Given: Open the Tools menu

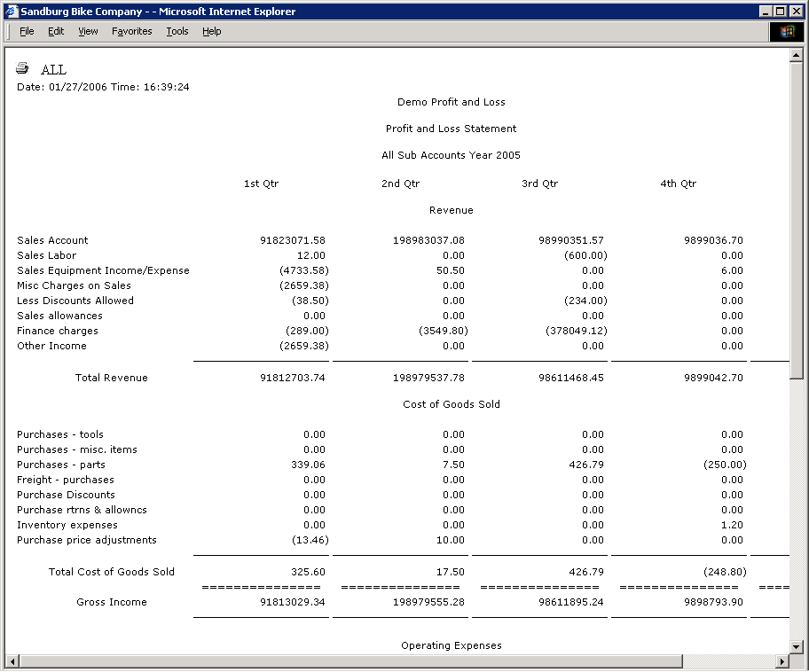Looking at the screenshot, I should click(x=177, y=31).
